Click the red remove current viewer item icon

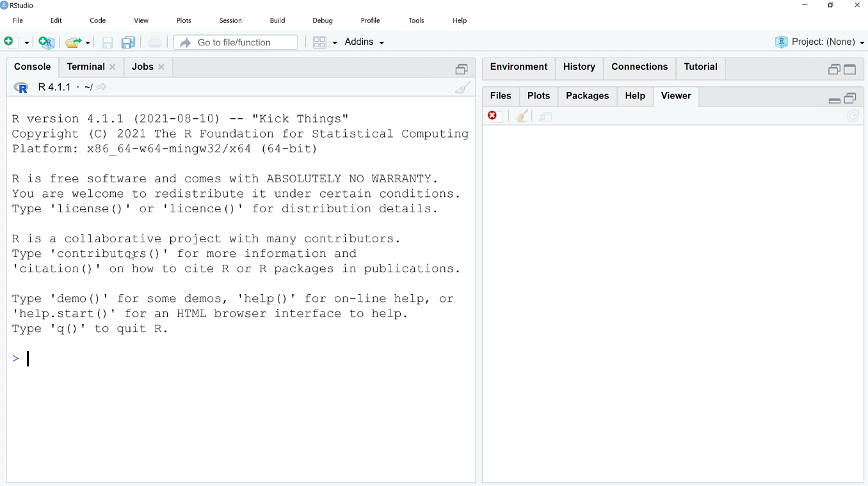[493, 116]
